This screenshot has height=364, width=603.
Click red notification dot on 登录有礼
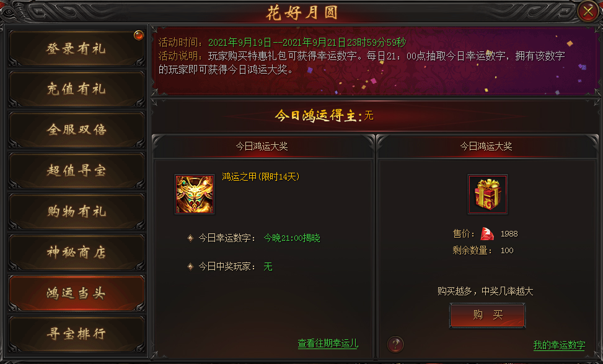click(x=138, y=35)
